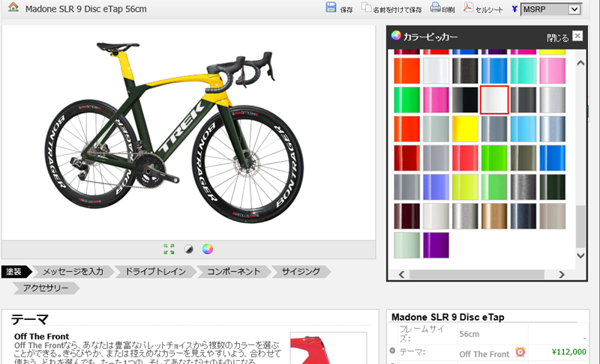Open the MSRP price dropdown
This screenshot has width=600, height=364.
coord(551,9)
